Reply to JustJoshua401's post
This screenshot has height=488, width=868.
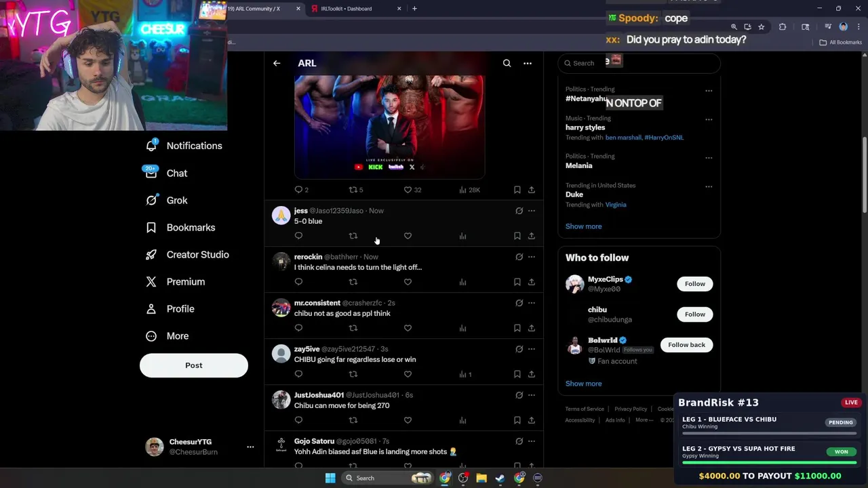[298, 420]
